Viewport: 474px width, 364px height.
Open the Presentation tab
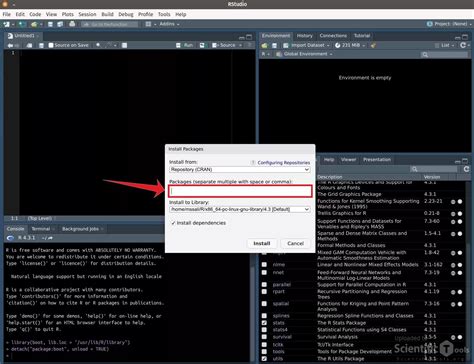tap(377, 160)
